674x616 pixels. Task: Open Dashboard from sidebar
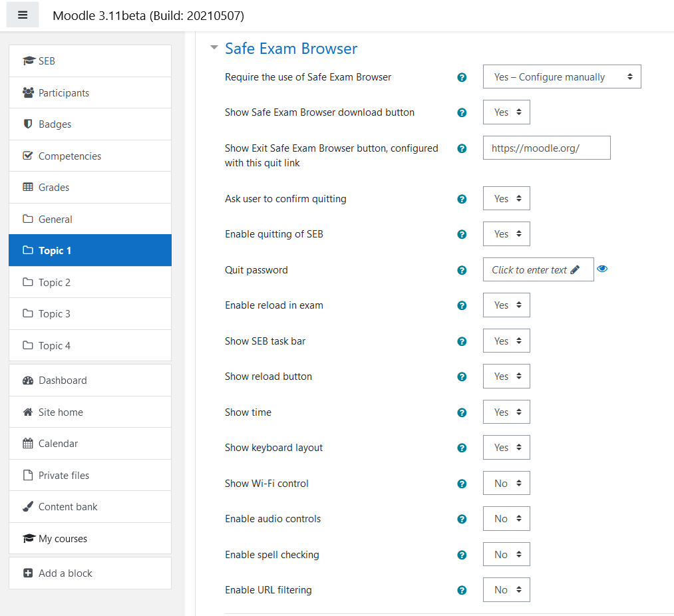pyautogui.click(x=90, y=381)
